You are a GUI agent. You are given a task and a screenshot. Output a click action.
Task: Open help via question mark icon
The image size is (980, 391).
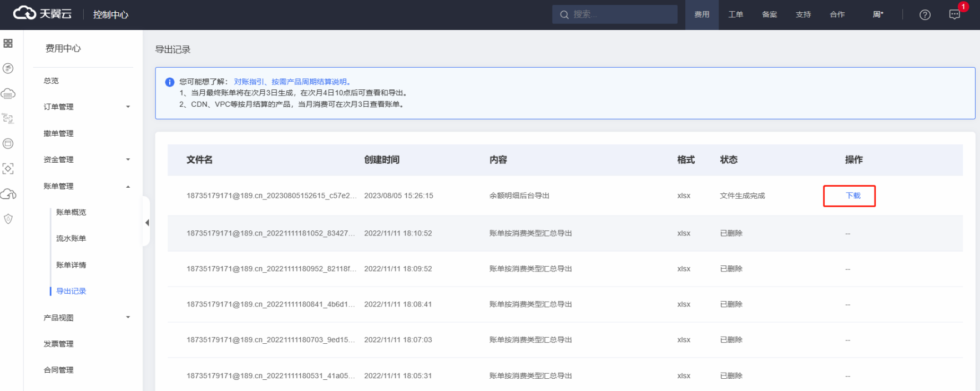click(x=925, y=15)
